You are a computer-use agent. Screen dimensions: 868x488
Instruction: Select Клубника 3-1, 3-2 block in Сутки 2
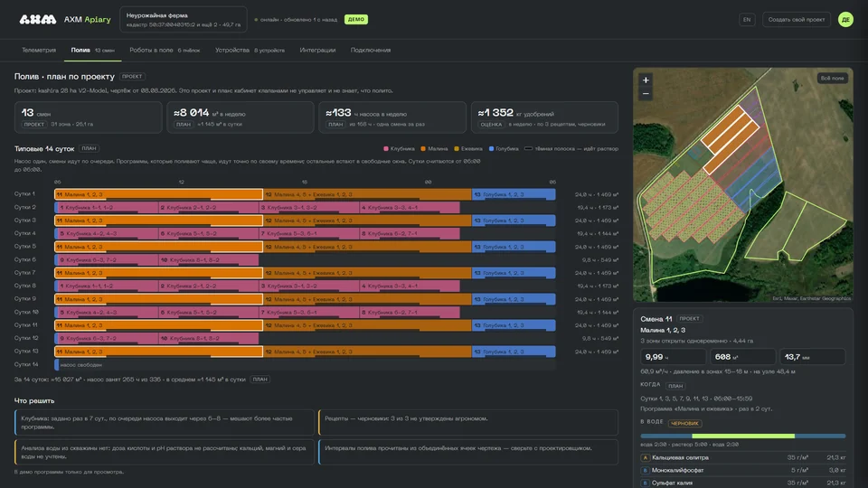tap(309, 208)
